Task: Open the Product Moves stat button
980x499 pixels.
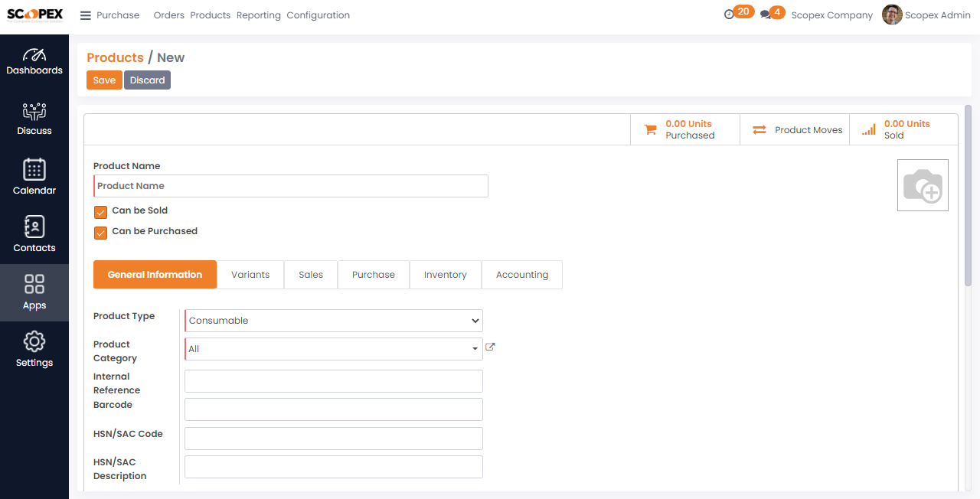Action: click(795, 129)
